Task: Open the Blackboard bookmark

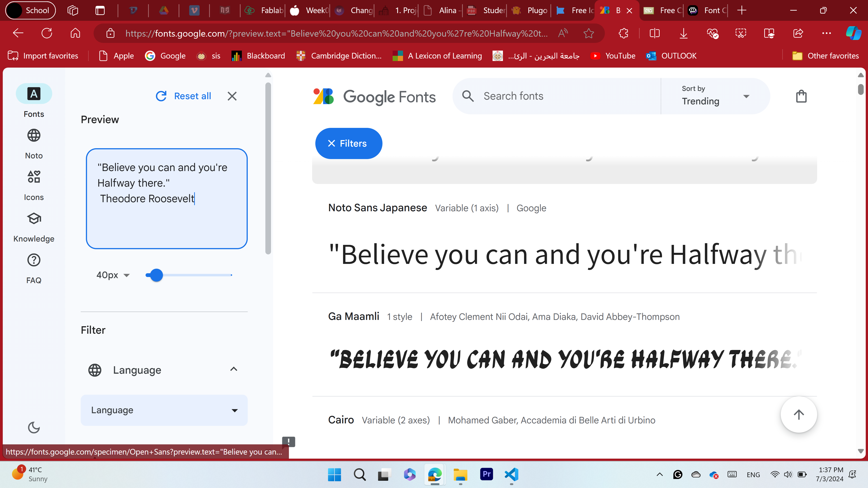Action: (258, 56)
